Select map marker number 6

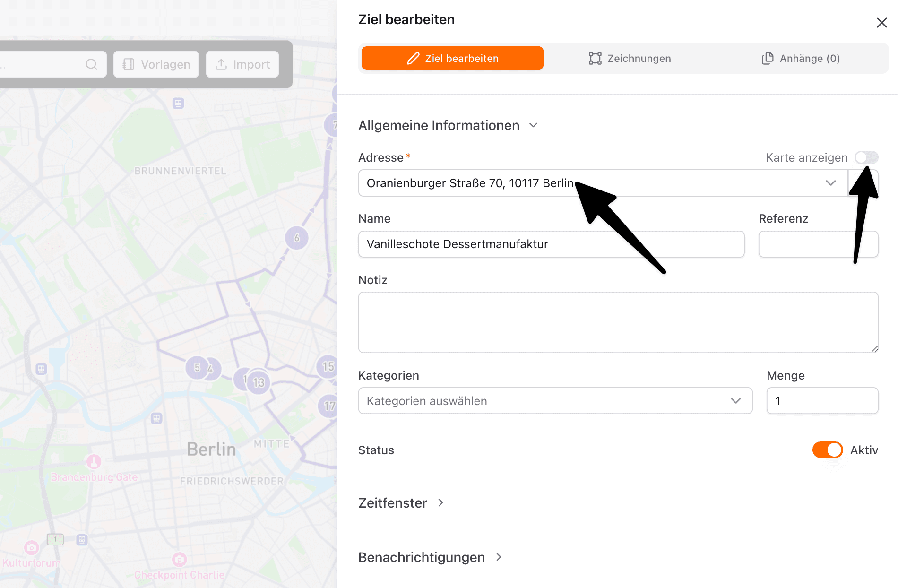pyautogui.click(x=296, y=238)
